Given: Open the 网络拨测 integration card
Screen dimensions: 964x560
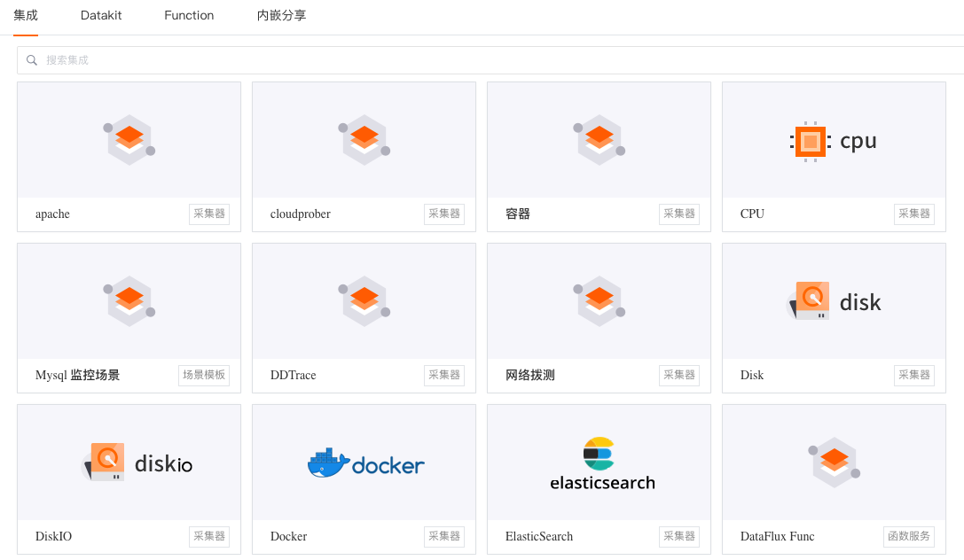Looking at the screenshot, I should pyautogui.click(x=599, y=318).
